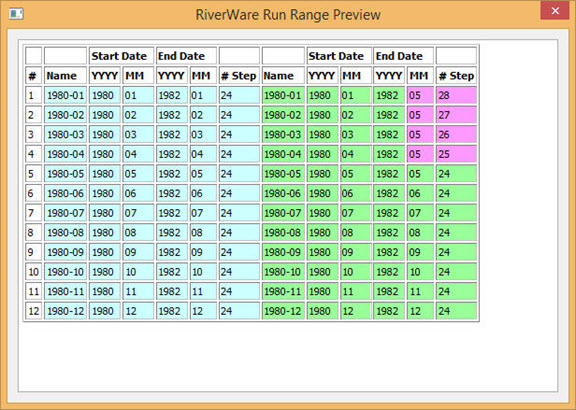Click the pink # Step cell showing 25

[x=456, y=154]
